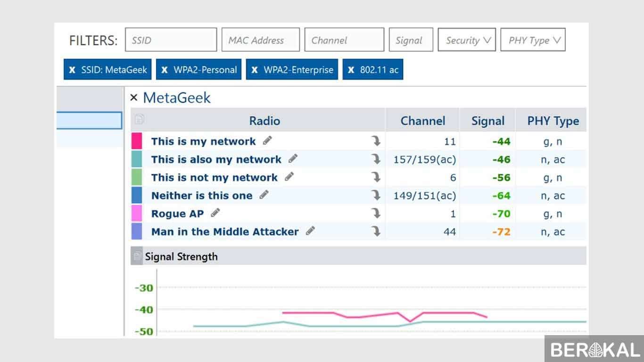Sort by Channel column header
Viewport: 644px width, 362px height.
pyautogui.click(x=422, y=121)
